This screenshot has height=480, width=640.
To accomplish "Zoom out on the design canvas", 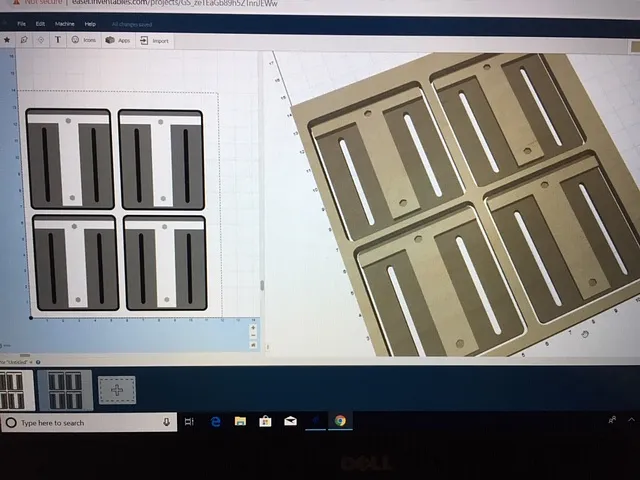I will click(253, 336).
